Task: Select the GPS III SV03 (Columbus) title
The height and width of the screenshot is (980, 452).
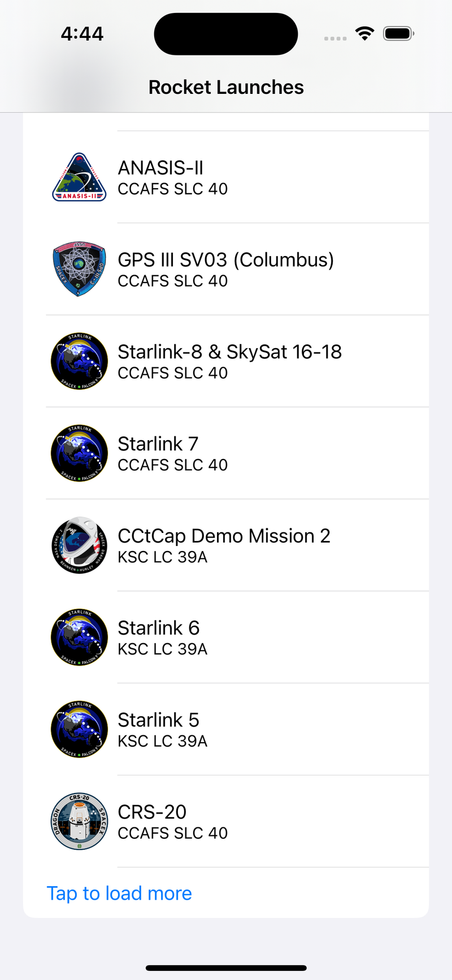Action: 225,260
